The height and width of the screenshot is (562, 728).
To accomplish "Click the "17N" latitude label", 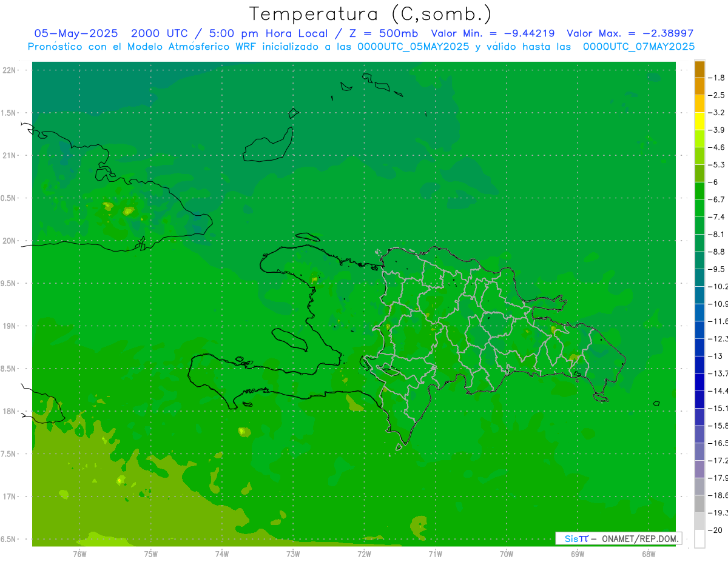I will [x=10, y=497].
